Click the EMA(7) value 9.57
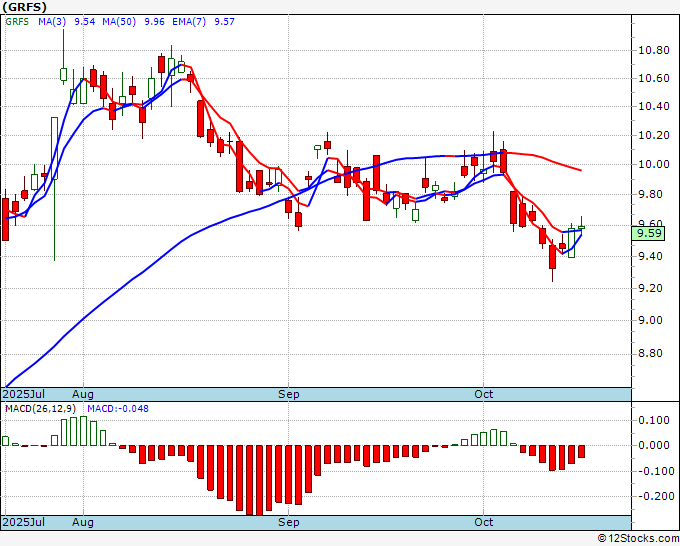 225,22
